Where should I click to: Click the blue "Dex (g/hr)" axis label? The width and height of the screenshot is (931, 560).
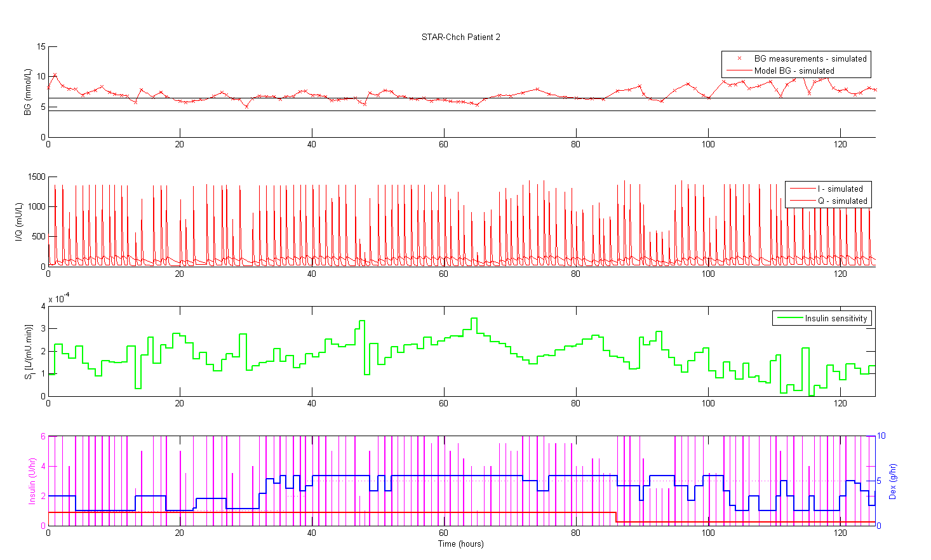click(x=892, y=481)
